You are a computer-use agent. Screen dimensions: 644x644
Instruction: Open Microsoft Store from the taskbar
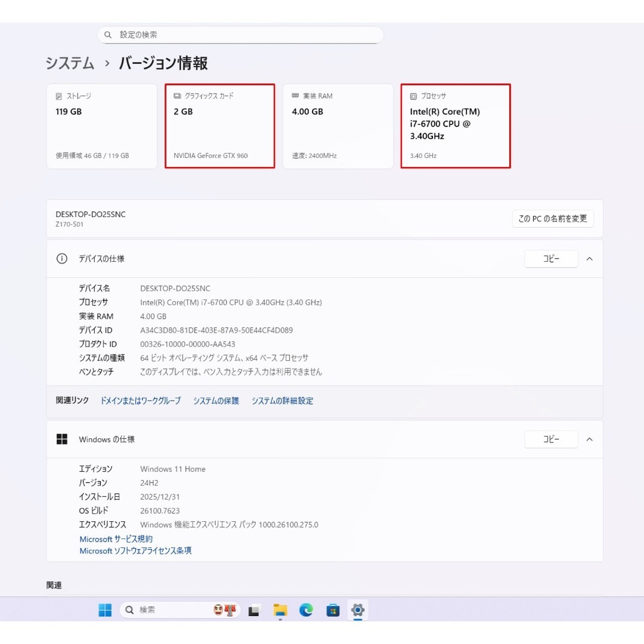(x=332, y=610)
